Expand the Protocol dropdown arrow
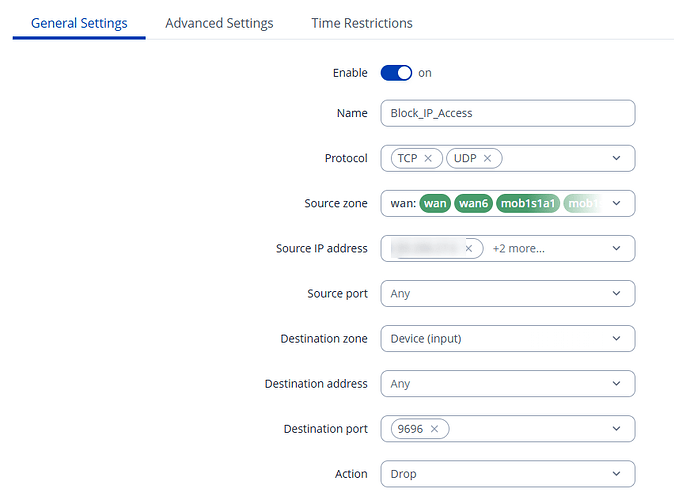 point(615,159)
